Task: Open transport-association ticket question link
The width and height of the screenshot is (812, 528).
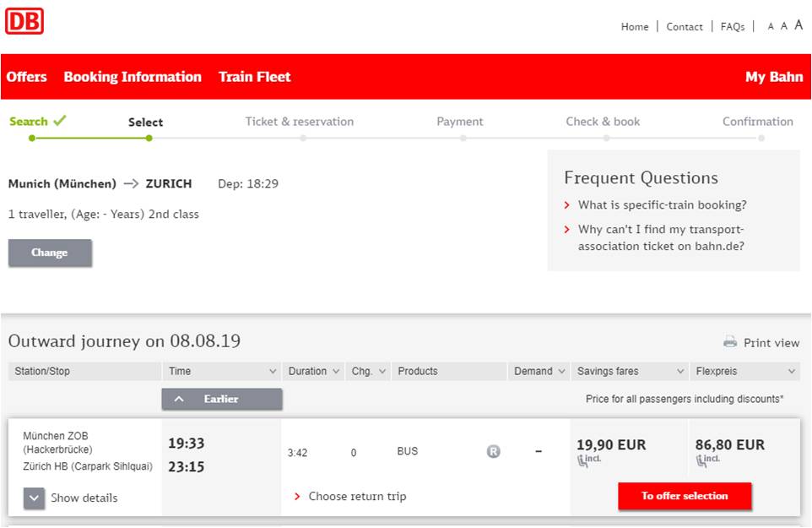Action: tap(661, 238)
